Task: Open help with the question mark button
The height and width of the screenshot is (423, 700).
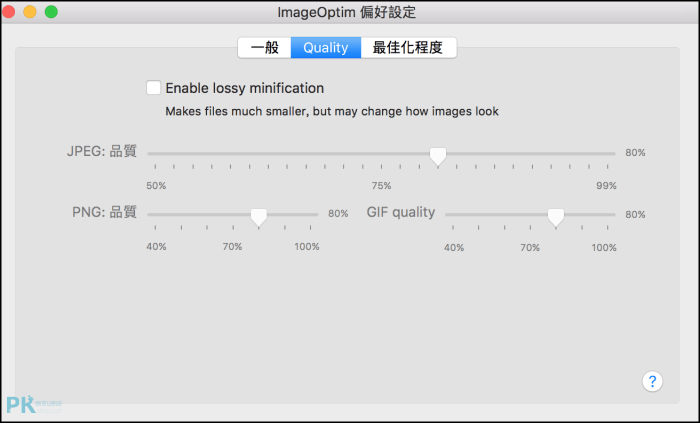Action: pyautogui.click(x=652, y=382)
